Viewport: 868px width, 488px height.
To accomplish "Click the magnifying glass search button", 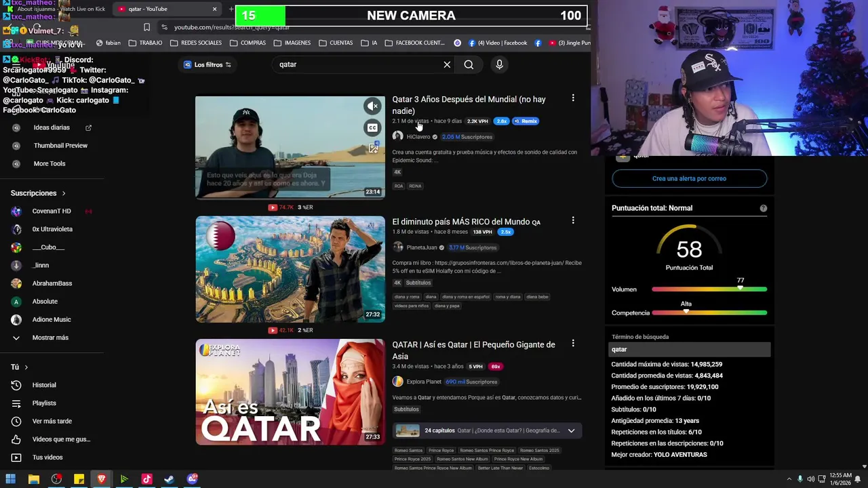I will click(x=469, y=64).
